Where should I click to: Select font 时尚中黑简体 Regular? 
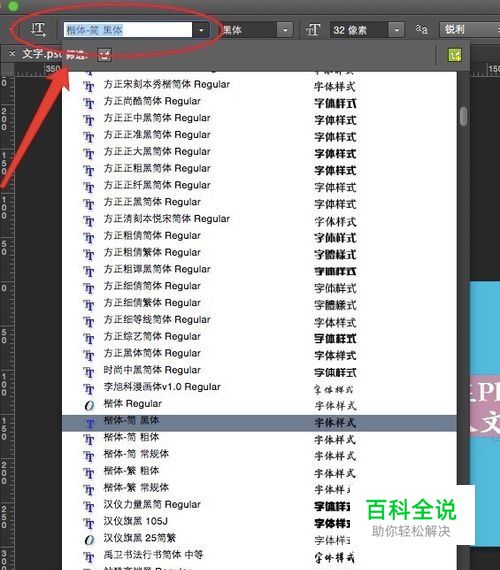point(259,370)
